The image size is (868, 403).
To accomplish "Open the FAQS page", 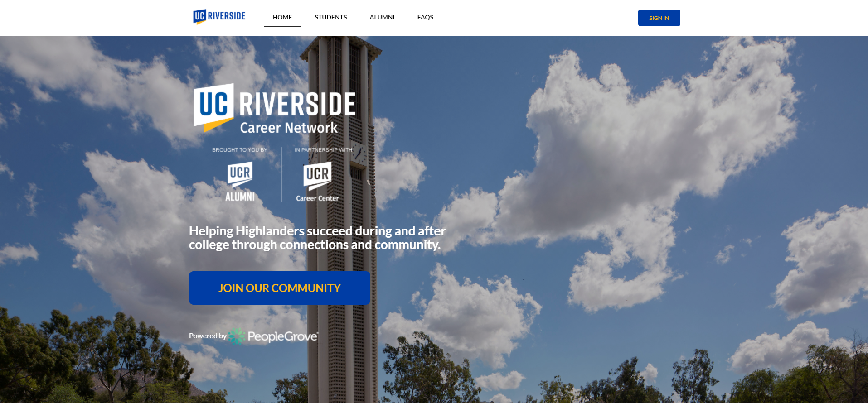I will (x=425, y=17).
